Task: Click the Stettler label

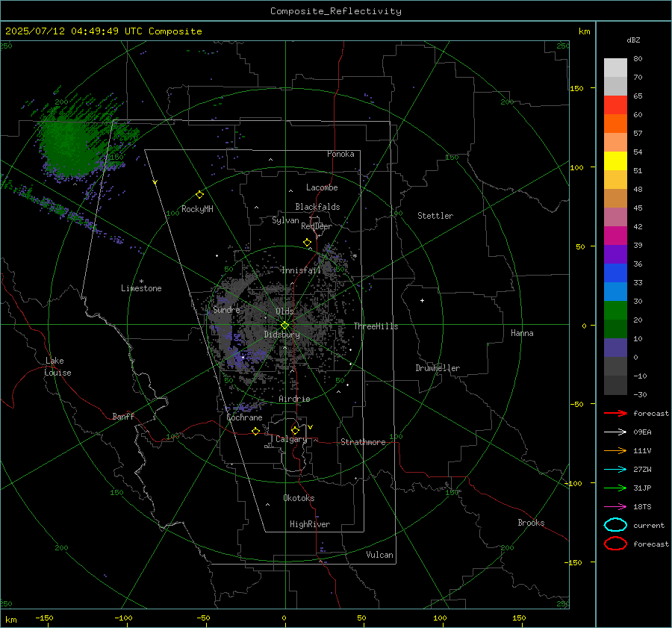Action: pos(435,216)
